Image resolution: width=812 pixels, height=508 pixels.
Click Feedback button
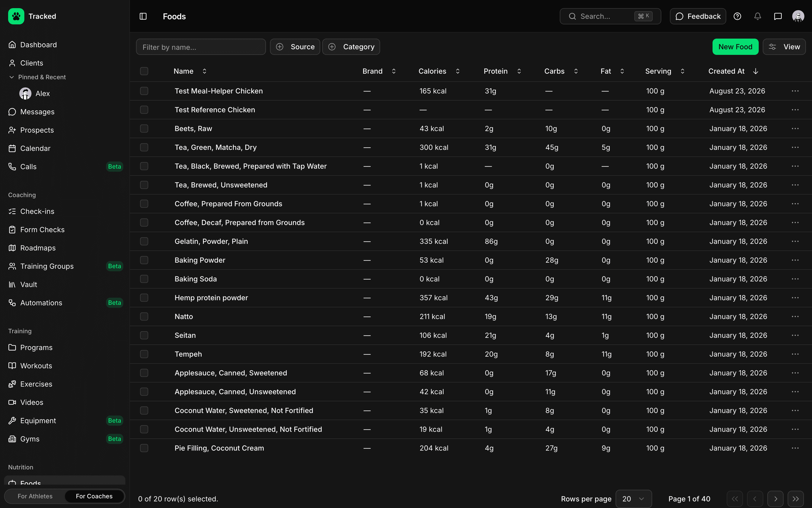click(x=698, y=16)
